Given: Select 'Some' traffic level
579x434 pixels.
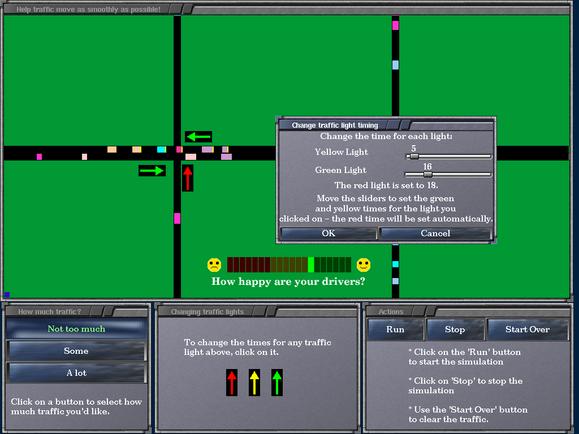Looking at the screenshot, I should click(x=76, y=351).
